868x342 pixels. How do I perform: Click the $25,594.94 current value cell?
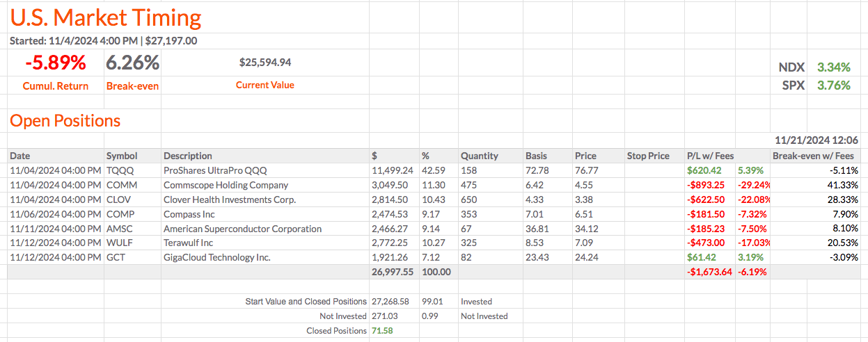click(265, 63)
